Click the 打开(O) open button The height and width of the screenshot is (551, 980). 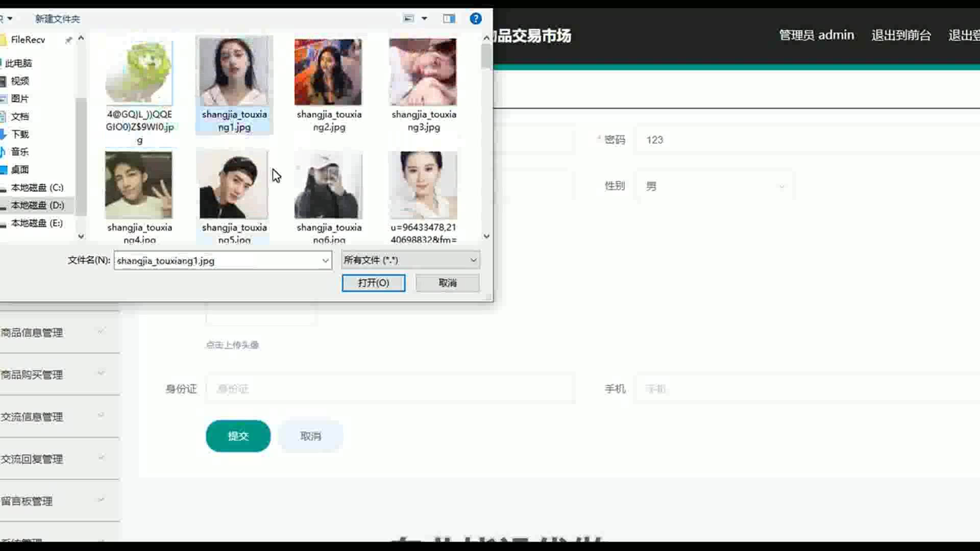pos(374,283)
